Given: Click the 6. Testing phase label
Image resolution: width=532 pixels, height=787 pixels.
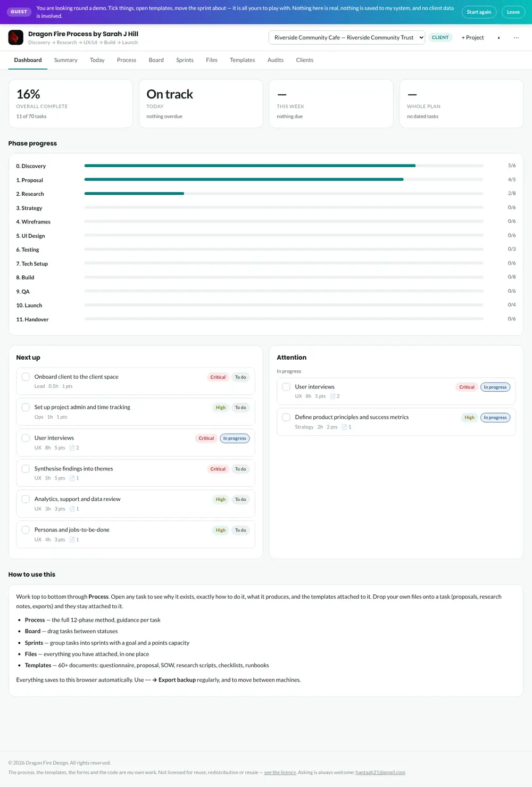Looking at the screenshot, I should [28, 250].
